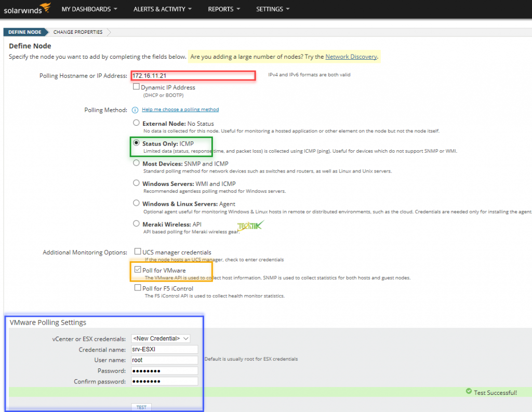This screenshot has width=532, height=412.
Task: Click the Polling Hostname or IP field
Action: pos(193,75)
